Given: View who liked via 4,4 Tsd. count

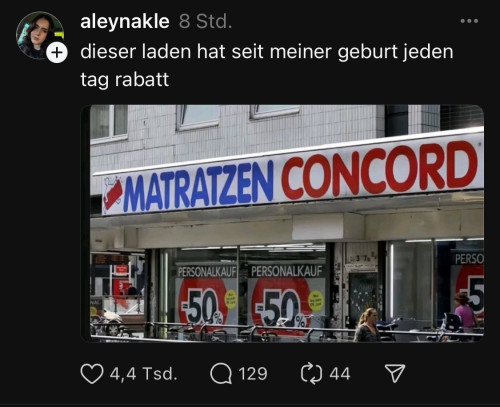Looking at the screenshot, I should (x=143, y=374).
